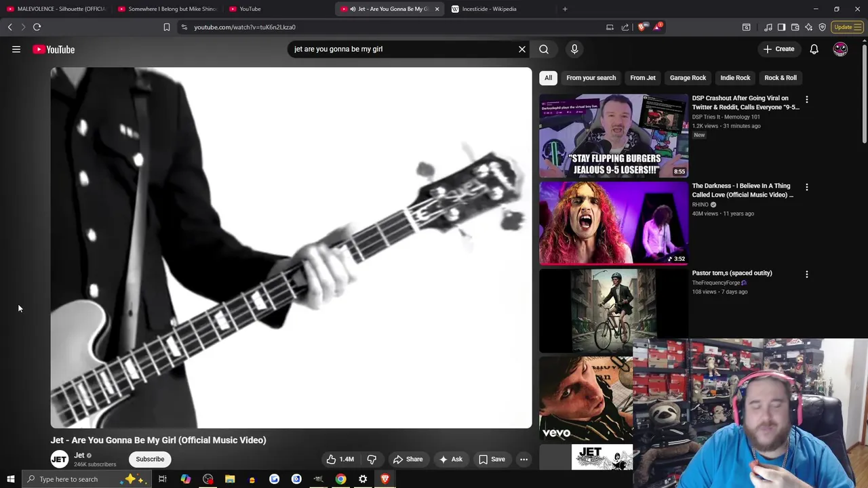
Task: Open Google Chrome from the taskbar
Action: pos(340,479)
